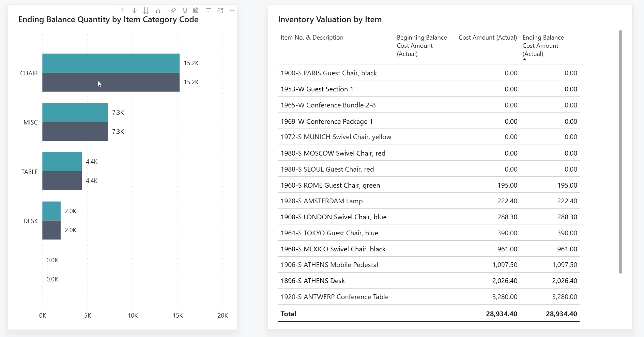Select the 1920-S ANTWERP Conference Table row
The image size is (644, 337).
[x=334, y=297]
